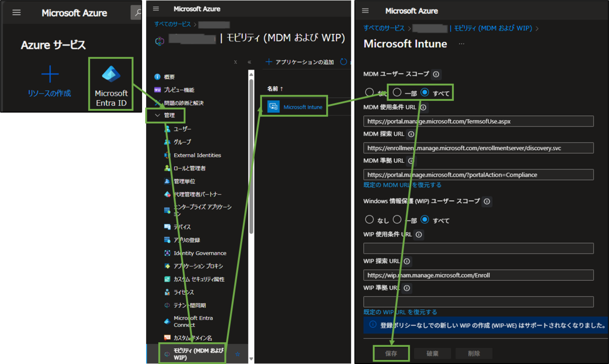
Task: Click the ロールと管理者 icon
Action: click(x=167, y=168)
